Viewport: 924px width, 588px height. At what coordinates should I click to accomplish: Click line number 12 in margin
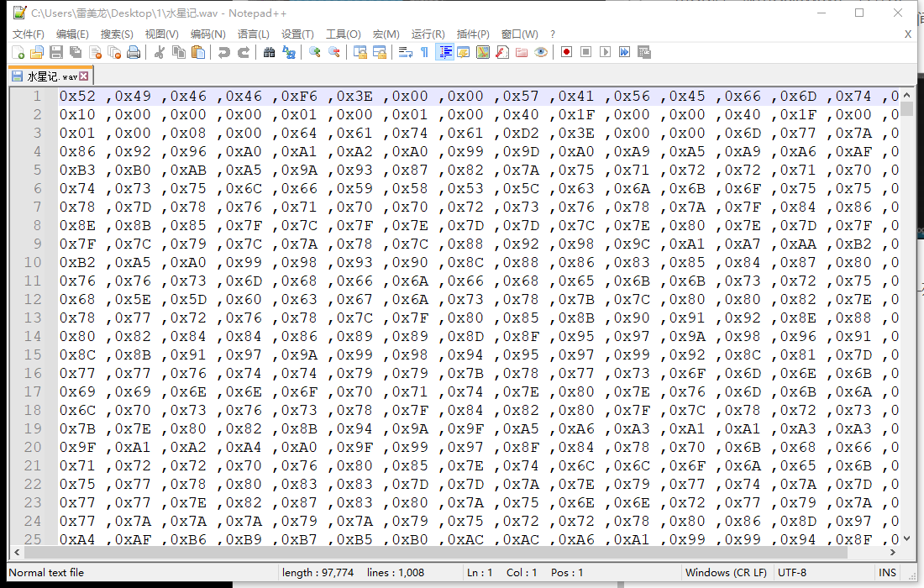click(x=33, y=299)
